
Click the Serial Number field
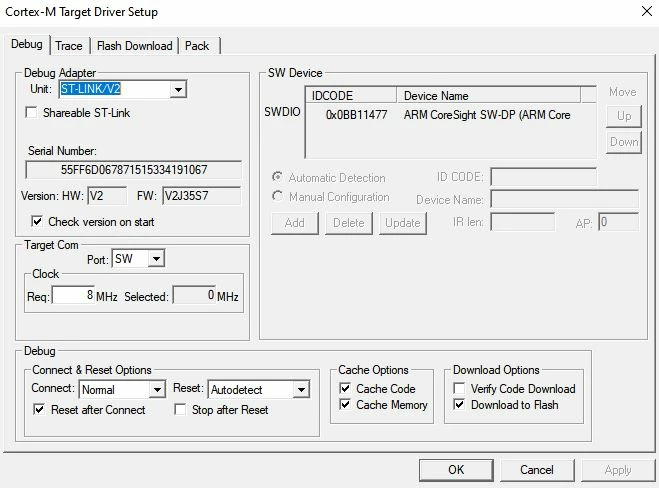pos(134,170)
